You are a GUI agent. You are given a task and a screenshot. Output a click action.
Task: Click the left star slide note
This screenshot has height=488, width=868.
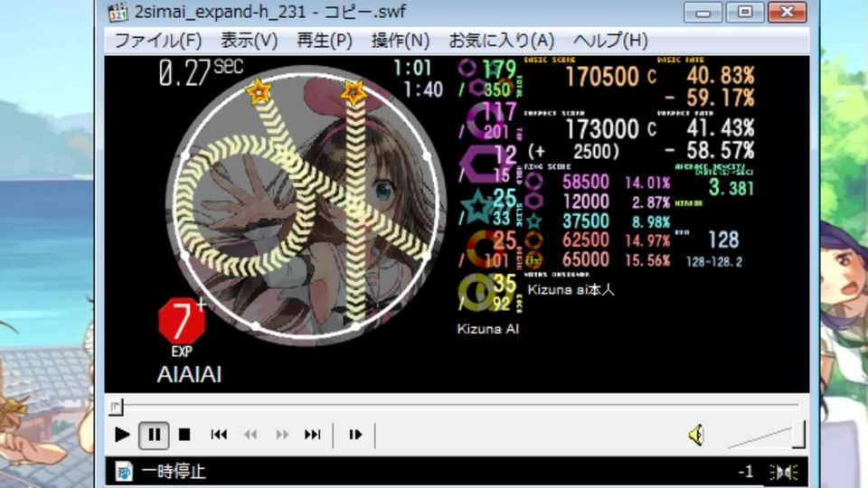coord(259,90)
